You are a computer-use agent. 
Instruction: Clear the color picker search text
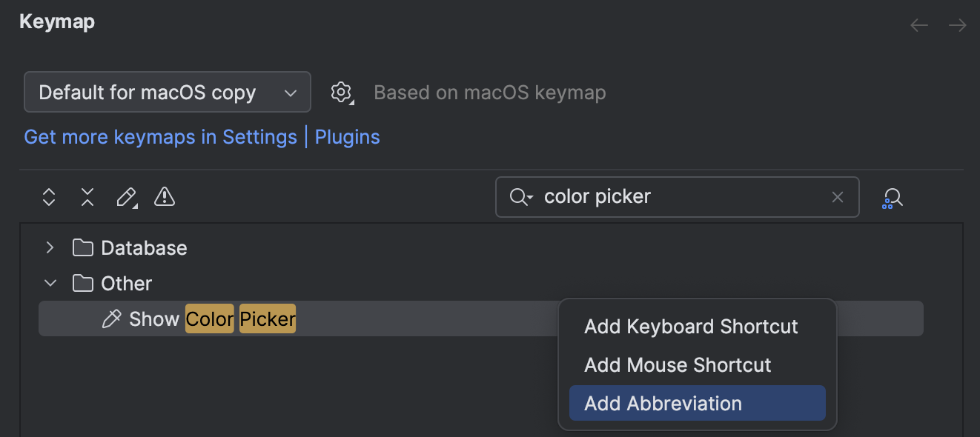click(838, 197)
